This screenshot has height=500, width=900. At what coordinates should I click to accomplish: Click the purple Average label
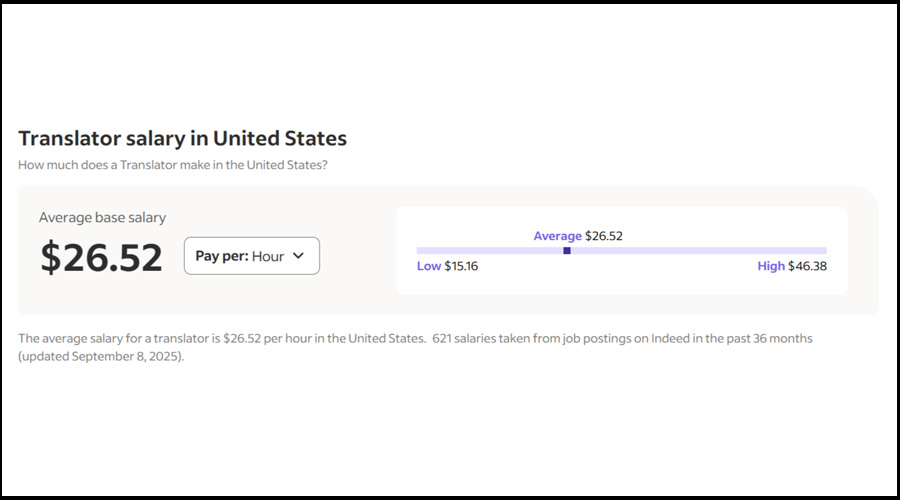pyautogui.click(x=557, y=236)
